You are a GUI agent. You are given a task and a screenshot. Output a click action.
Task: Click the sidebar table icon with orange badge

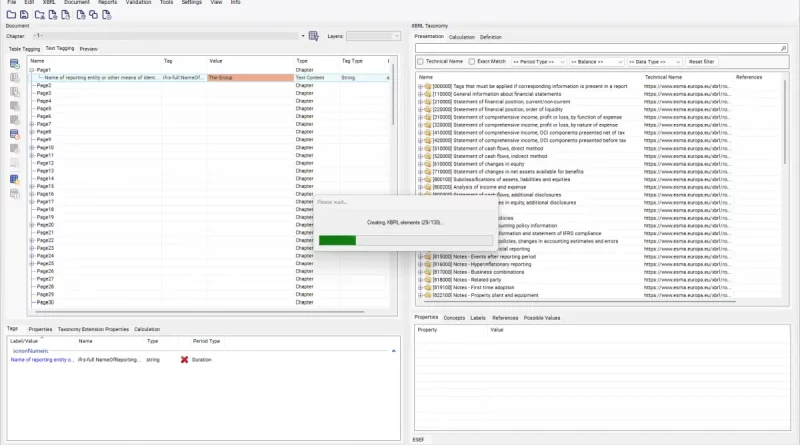15,134
